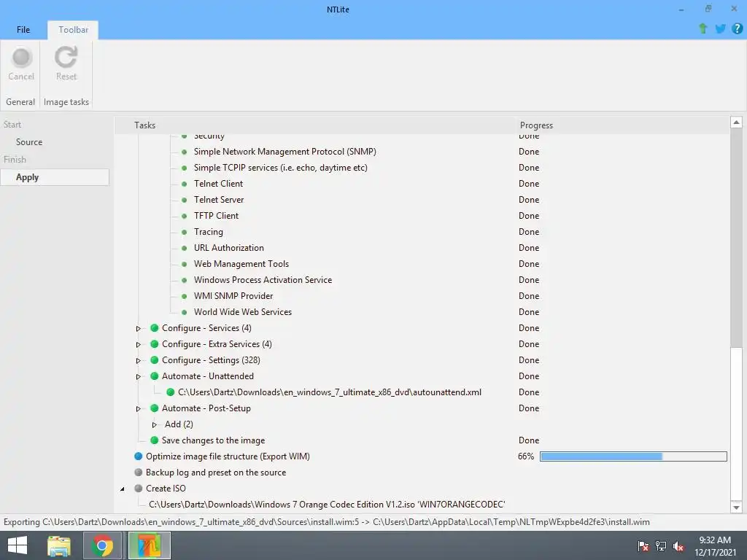This screenshot has height=560, width=747.
Task: Select WMI SNMP Provider row
Action: [233, 296]
